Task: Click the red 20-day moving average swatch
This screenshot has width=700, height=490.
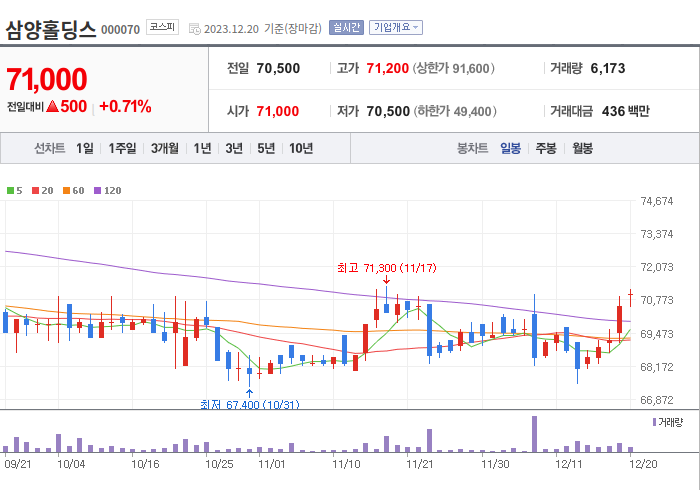Action: 36,191
